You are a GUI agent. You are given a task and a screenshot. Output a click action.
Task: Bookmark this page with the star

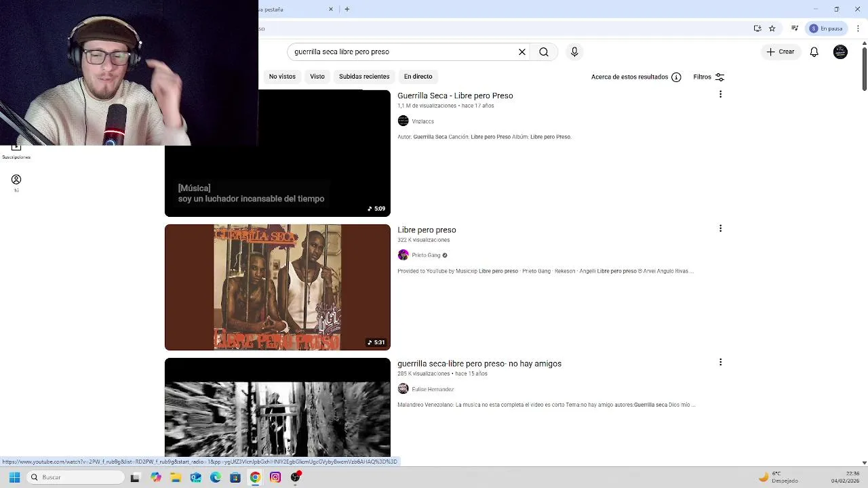click(772, 28)
